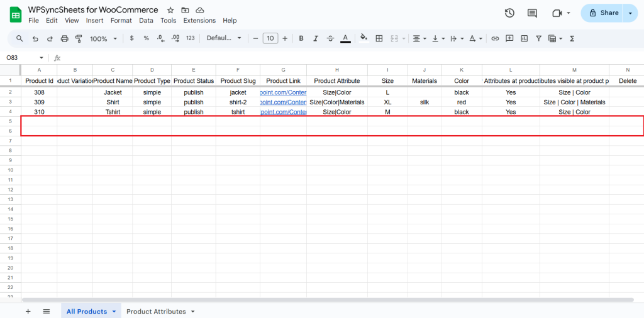644x318 pixels.
Task: Open All Products tab options arrow
Action: click(x=114, y=312)
